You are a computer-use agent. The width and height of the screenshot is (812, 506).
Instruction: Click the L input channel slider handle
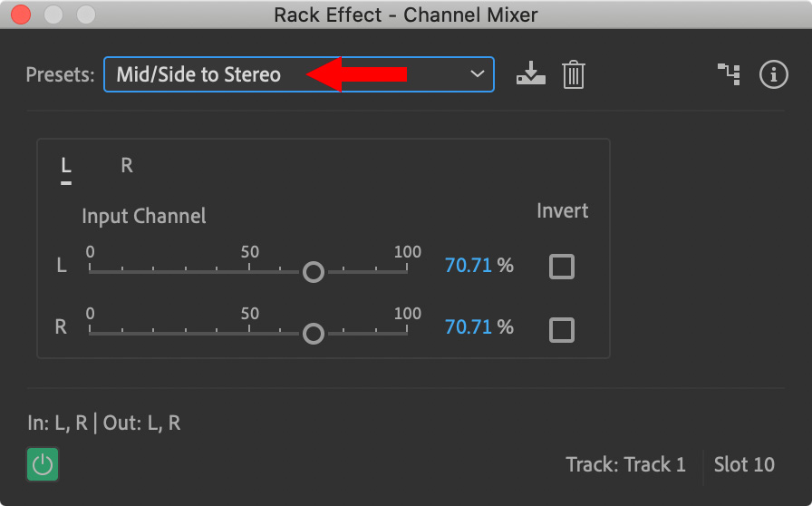314,272
